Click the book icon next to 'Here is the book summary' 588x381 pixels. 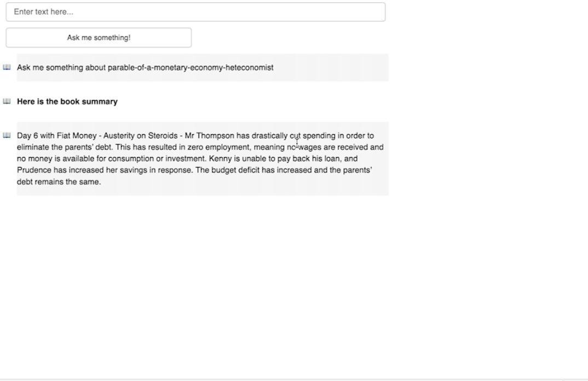tap(7, 101)
